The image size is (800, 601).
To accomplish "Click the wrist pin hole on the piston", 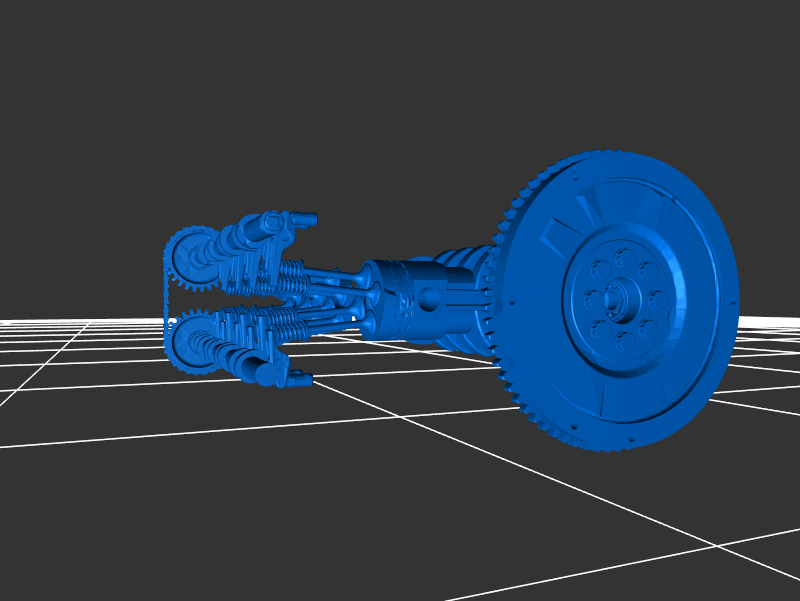I will point(430,298).
